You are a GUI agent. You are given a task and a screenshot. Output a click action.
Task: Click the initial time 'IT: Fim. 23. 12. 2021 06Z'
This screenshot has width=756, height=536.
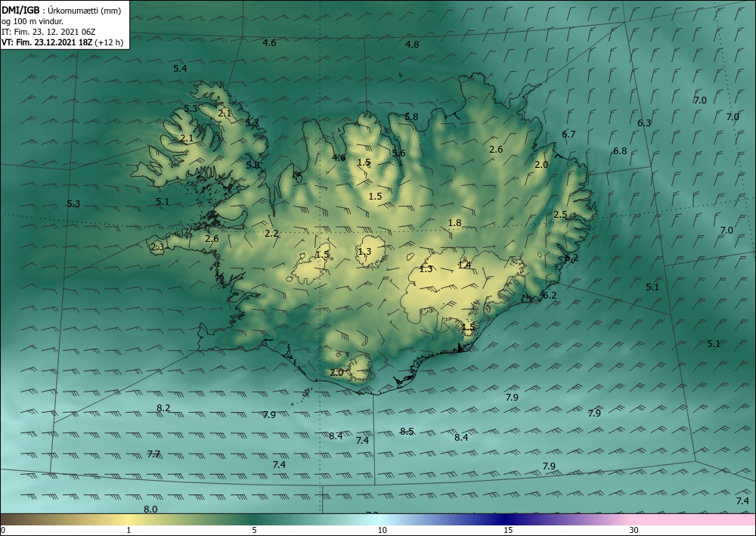tap(48, 32)
